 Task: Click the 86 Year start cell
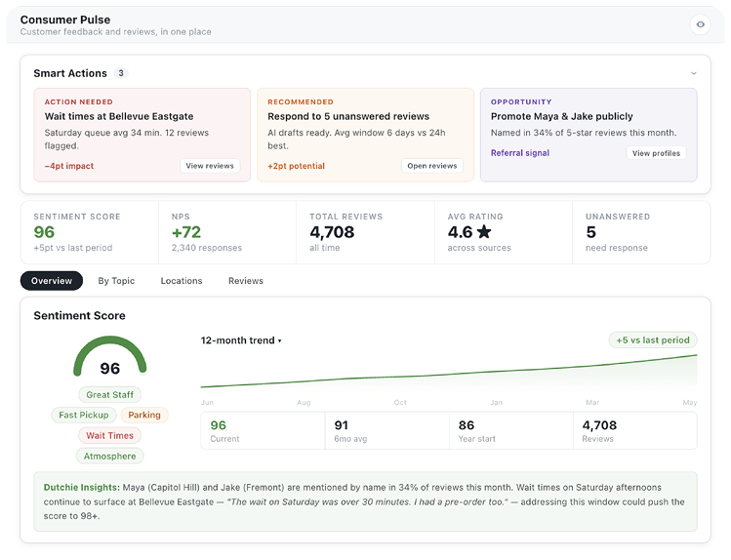pyautogui.click(x=511, y=431)
